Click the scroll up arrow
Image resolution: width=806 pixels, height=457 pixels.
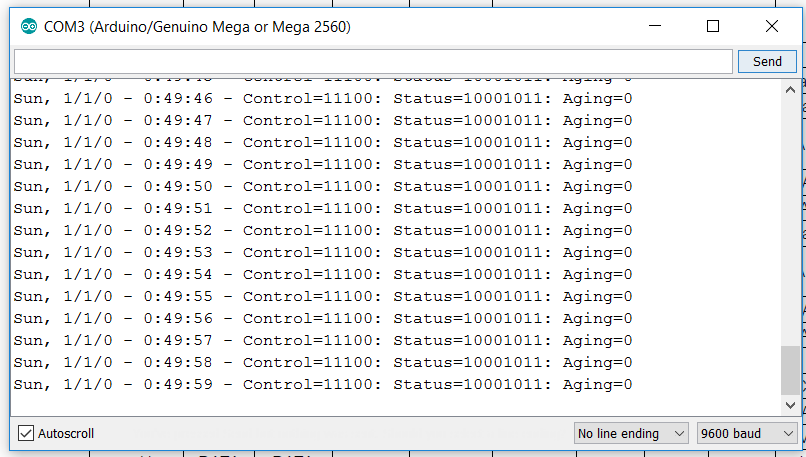coord(790,90)
